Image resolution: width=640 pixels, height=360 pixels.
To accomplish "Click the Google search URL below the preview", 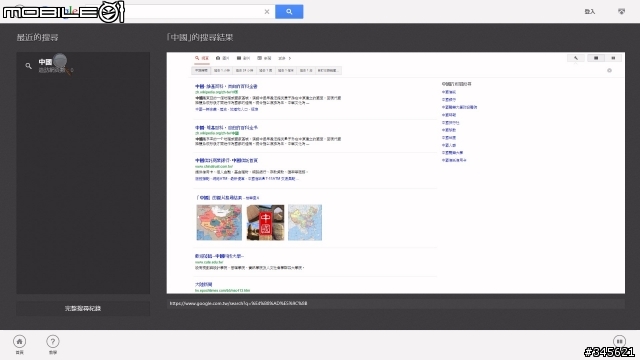I will point(238,303).
